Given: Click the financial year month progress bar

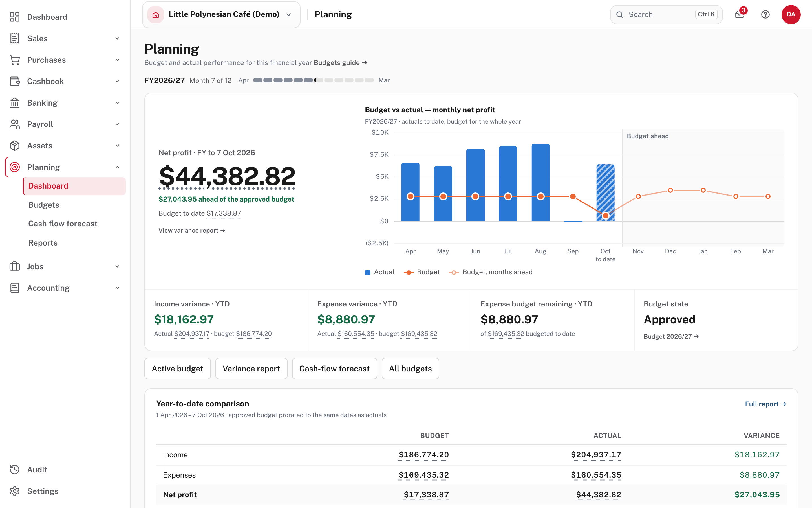Looking at the screenshot, I should pos(313,80).
